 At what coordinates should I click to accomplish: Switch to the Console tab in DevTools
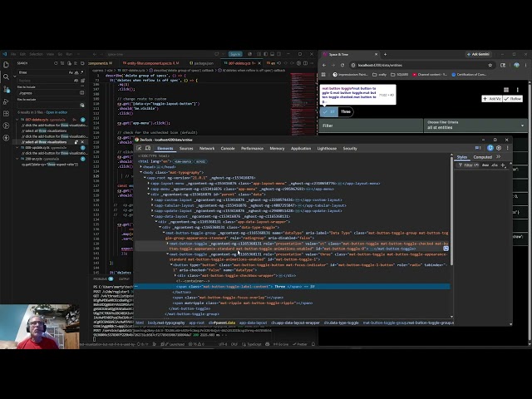coord(228,148)
